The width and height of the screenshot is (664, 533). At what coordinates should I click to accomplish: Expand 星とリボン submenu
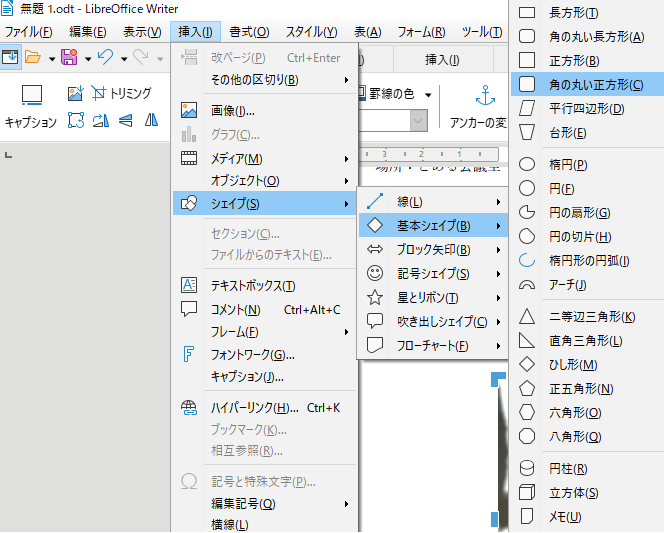pyautogui.click(x=433, y=298)
